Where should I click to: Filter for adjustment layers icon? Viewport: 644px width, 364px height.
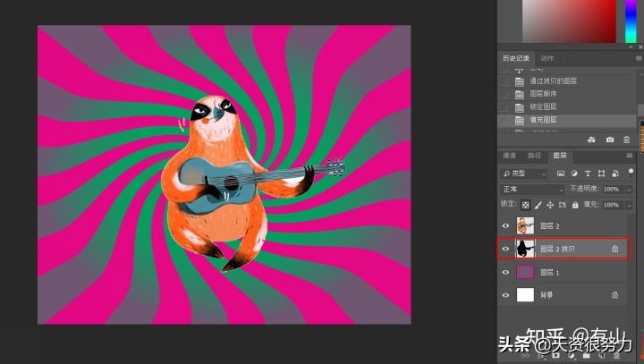click(574, 174)
